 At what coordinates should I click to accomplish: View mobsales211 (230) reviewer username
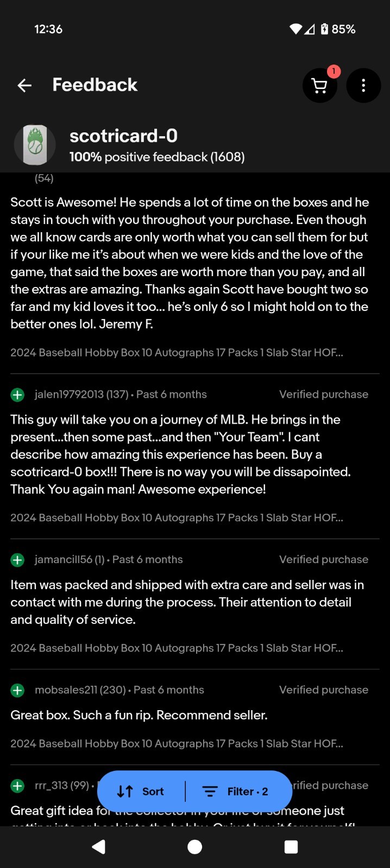click(x=80, y=690)
